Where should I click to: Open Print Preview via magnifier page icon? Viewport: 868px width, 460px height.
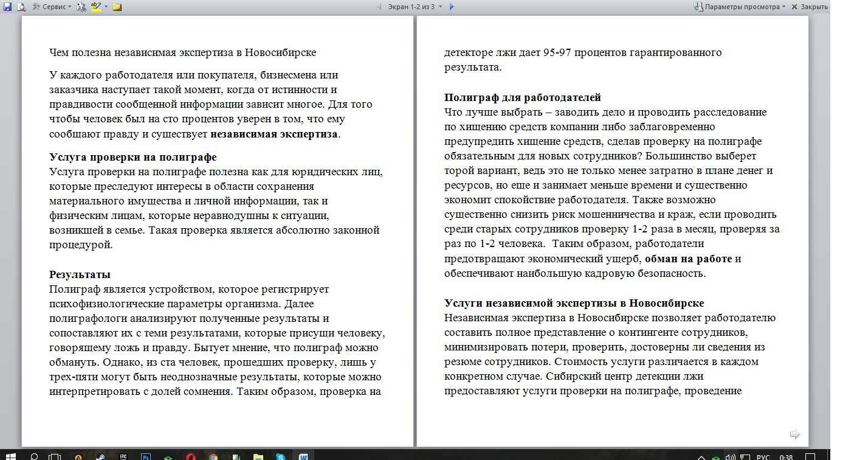[21, 7]
